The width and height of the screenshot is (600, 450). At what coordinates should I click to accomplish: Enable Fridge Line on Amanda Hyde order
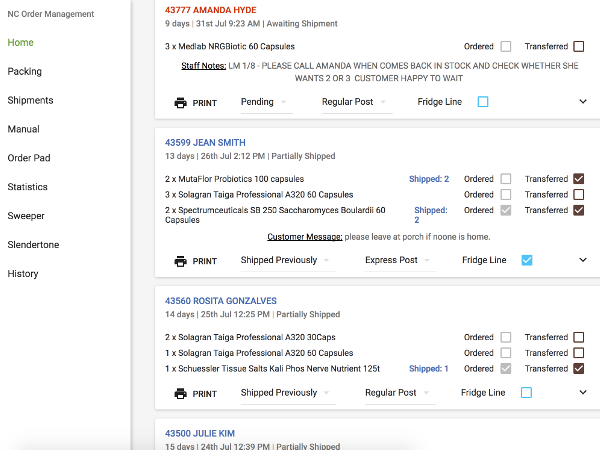[x=483, y=102]
